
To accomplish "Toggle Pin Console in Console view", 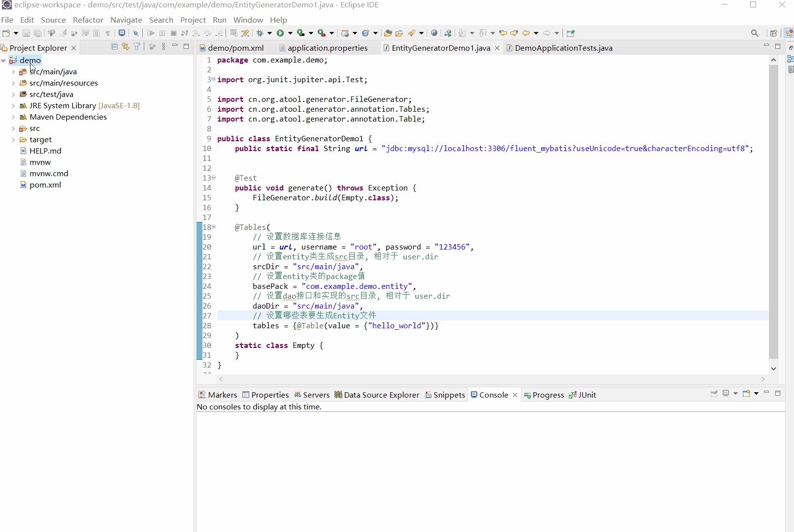I will (x=714, y=393).
